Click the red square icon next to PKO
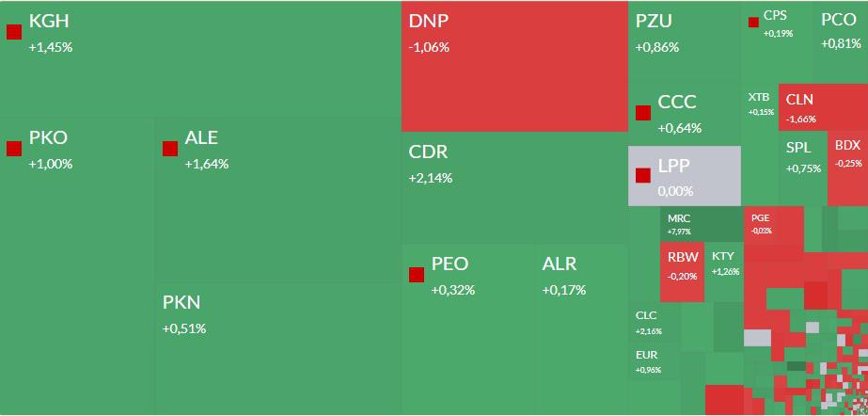868x416 pixels. point(14,149)
